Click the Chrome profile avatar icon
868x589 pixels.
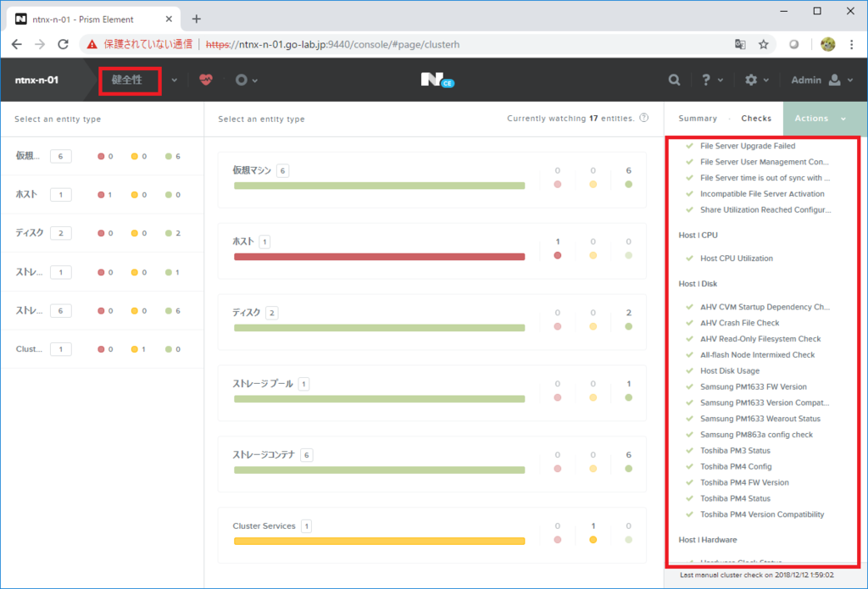pyautogui.click(x=827, y=44)
